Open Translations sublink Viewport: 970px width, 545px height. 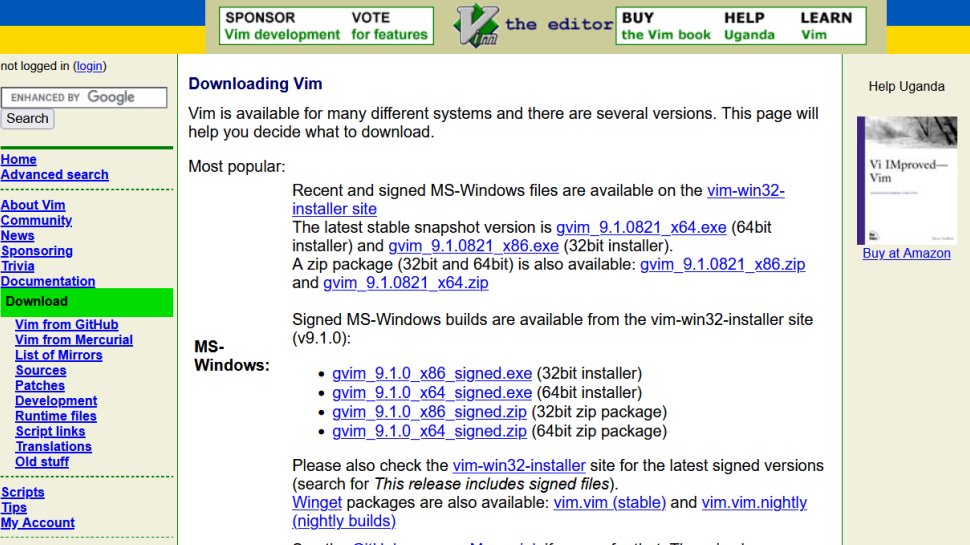(x=53, y=446)
